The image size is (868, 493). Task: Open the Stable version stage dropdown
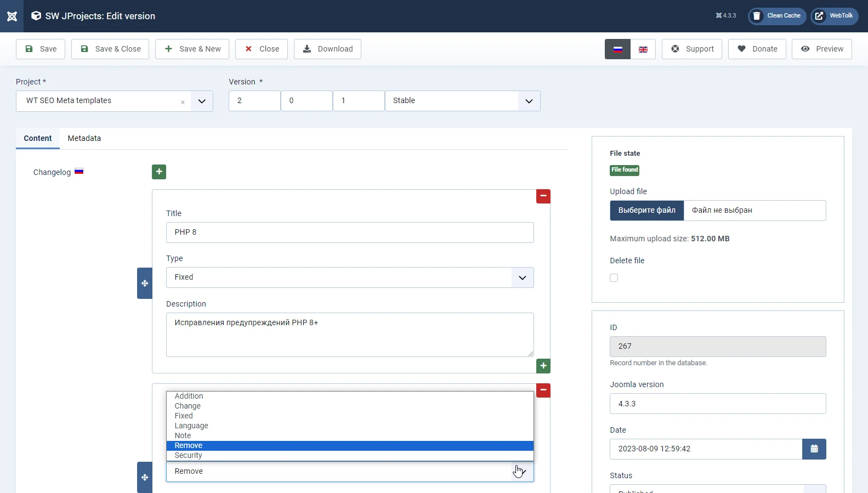click(x=529, y=101)
